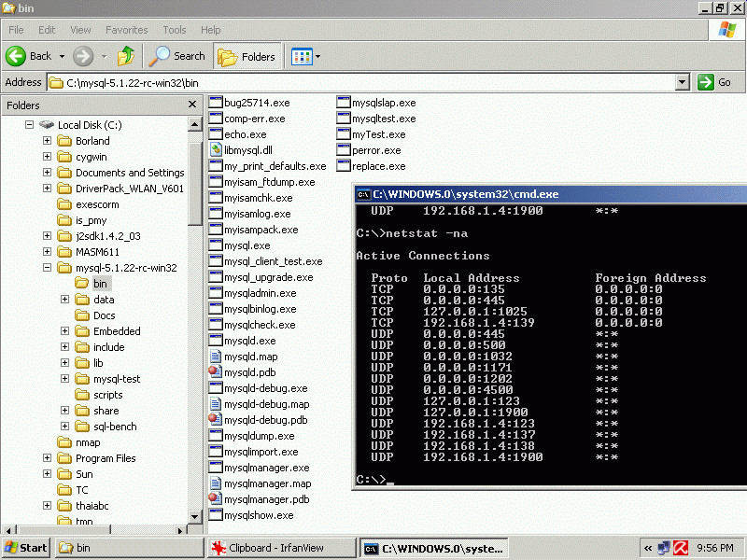Switch to Clipboard - IrfanView taskbar button
The image size is (747, 560).
(282, 548)
